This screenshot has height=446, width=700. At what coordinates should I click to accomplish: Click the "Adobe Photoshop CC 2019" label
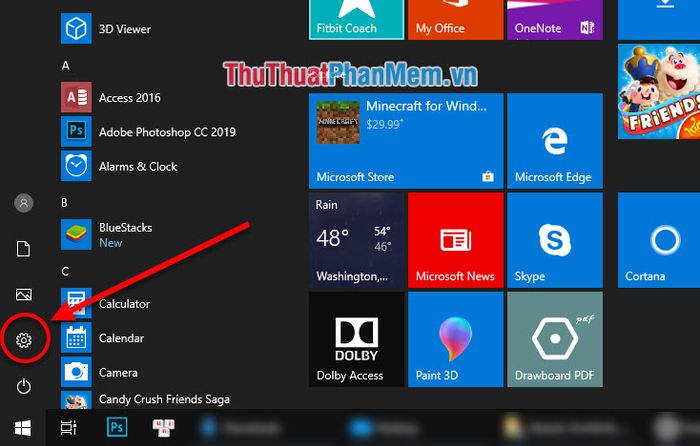coord(167,132)
